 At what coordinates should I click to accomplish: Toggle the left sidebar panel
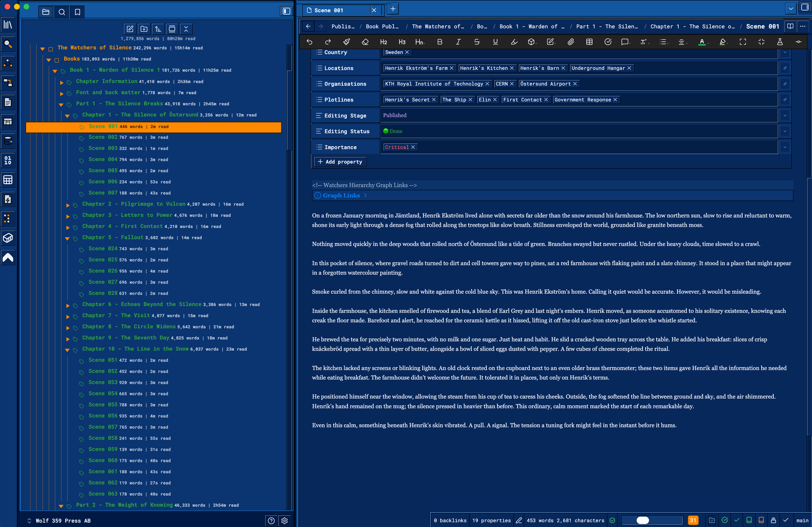287,11
